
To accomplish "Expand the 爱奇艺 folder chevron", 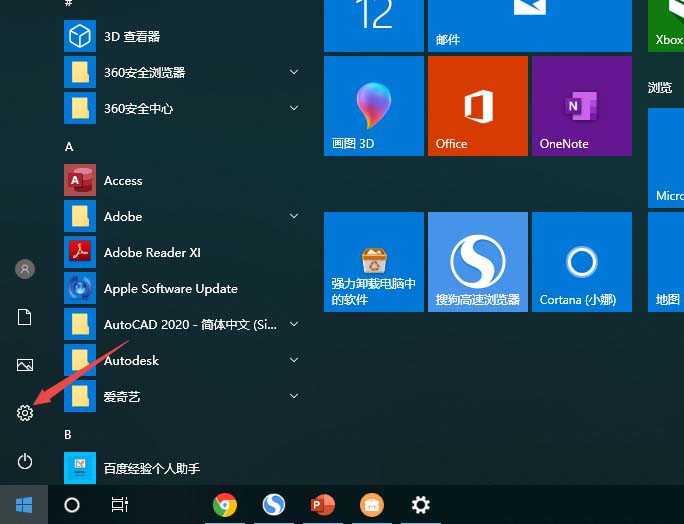I will pyautogui.click(x=294, y=396).
